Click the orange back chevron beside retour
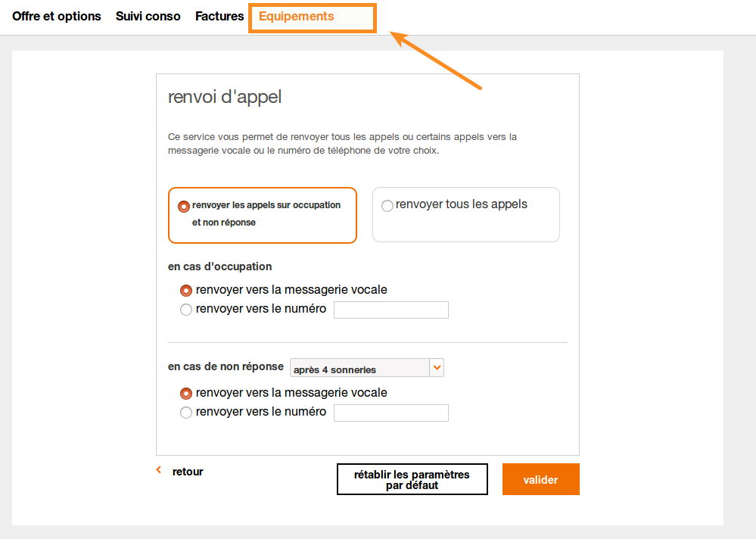 (159, 470)
